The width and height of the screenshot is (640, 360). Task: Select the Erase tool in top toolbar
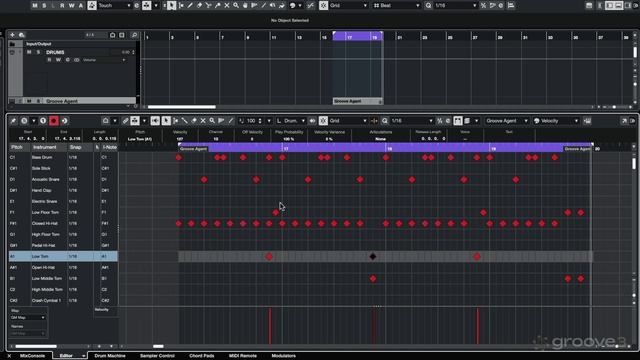(200, 5)
